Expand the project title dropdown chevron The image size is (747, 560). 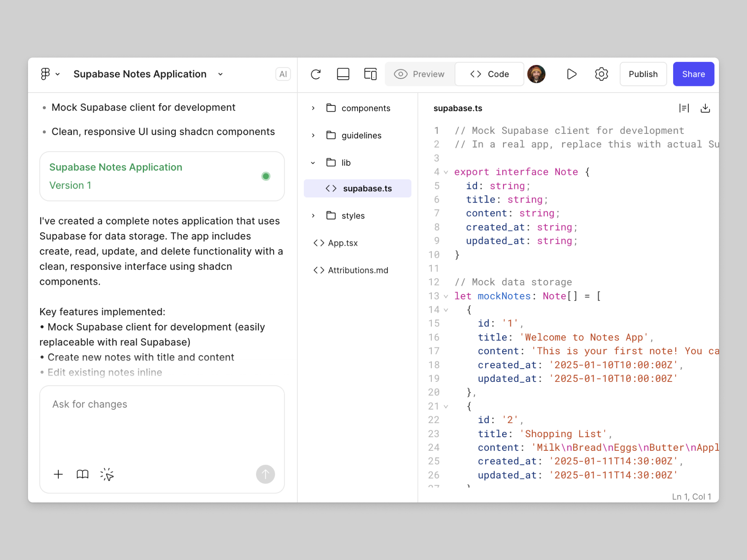(x=221, y=74)
